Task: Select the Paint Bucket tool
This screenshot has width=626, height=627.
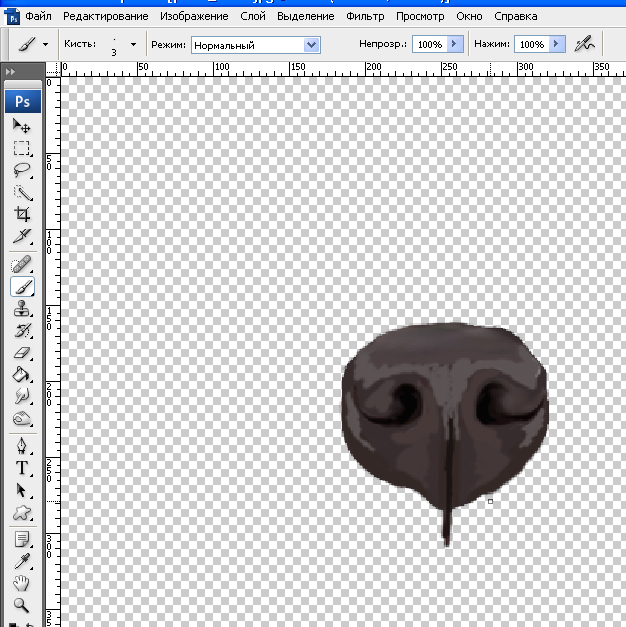Action: point(22,375)
